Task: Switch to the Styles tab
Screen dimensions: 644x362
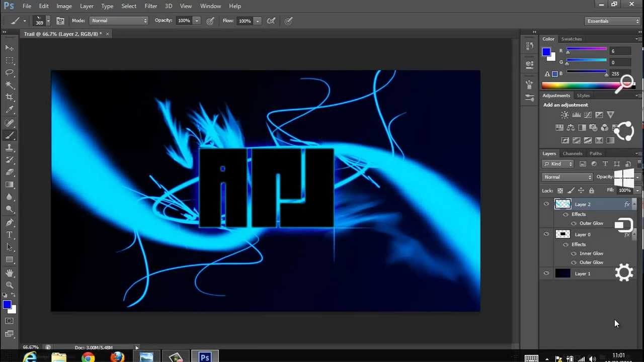Action: pos(583,96)
